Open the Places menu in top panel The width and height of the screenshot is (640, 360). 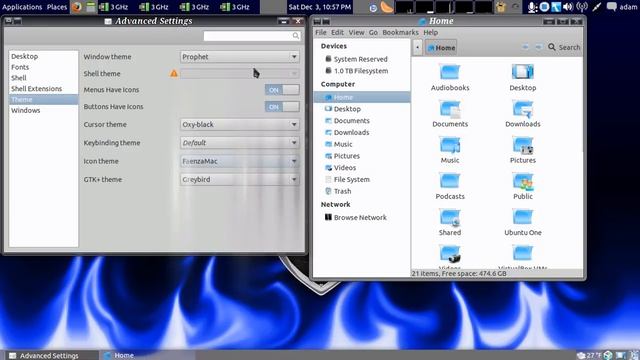click(57, 7)
